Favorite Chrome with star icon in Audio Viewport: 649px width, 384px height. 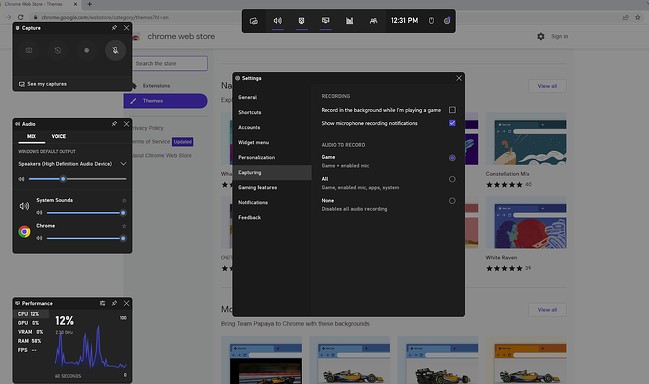pos(124,226)
